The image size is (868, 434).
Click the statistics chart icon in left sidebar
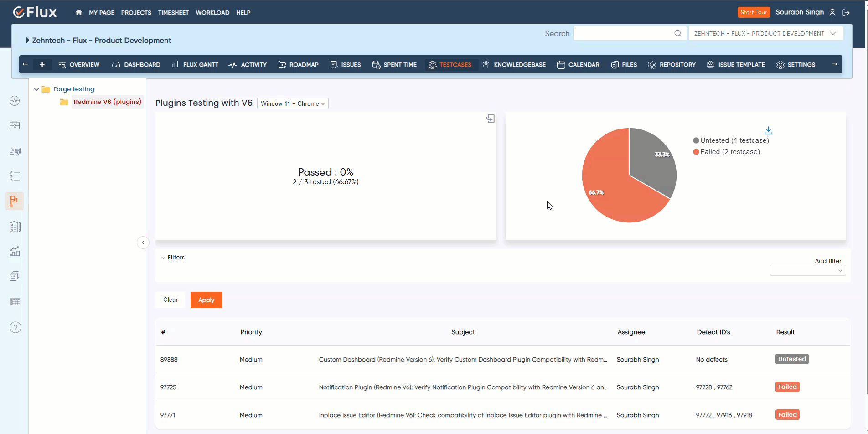tap(15, 251)
